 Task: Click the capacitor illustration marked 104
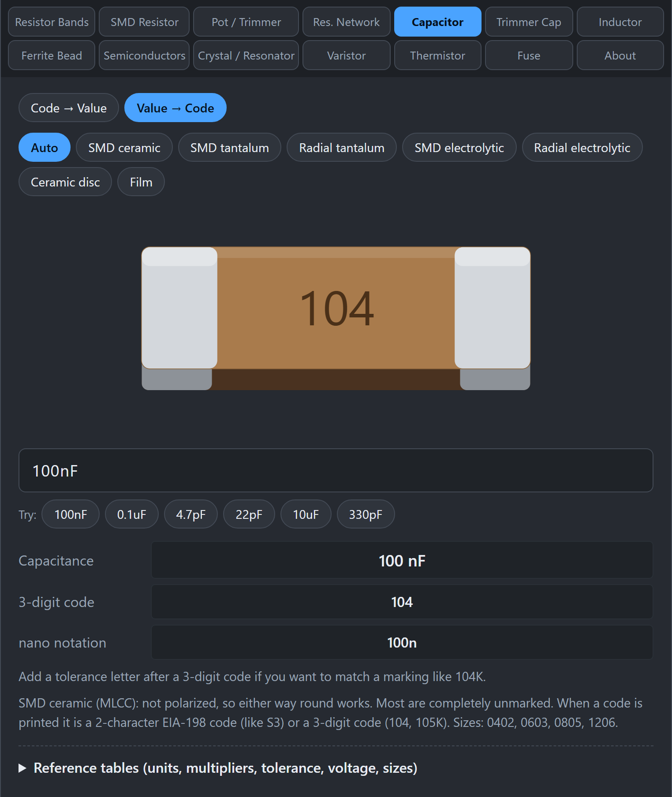(x=336, y=318)
